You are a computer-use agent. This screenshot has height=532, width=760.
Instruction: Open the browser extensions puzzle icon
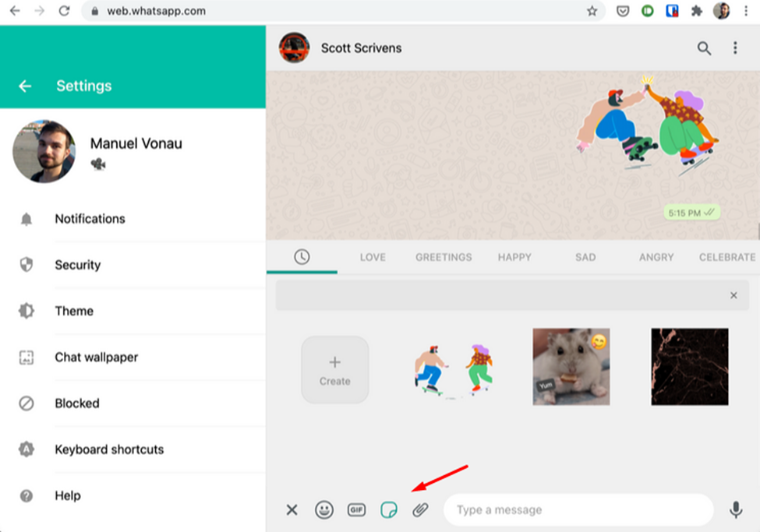tap(697, 11)
